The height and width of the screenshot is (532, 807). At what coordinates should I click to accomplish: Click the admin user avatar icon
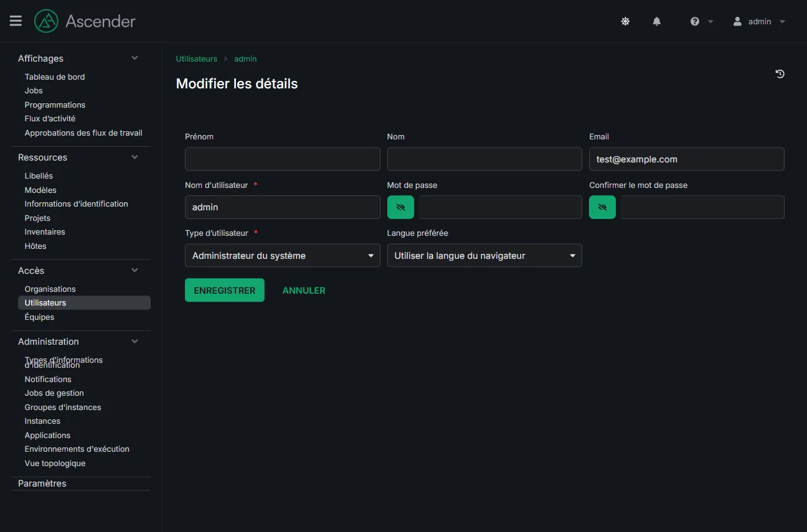(737, 21)
